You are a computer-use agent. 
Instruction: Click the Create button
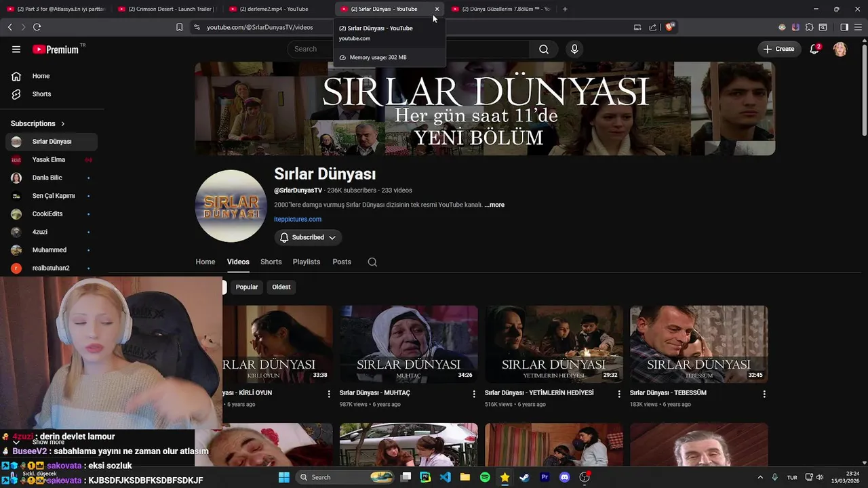tap(778, 49)
